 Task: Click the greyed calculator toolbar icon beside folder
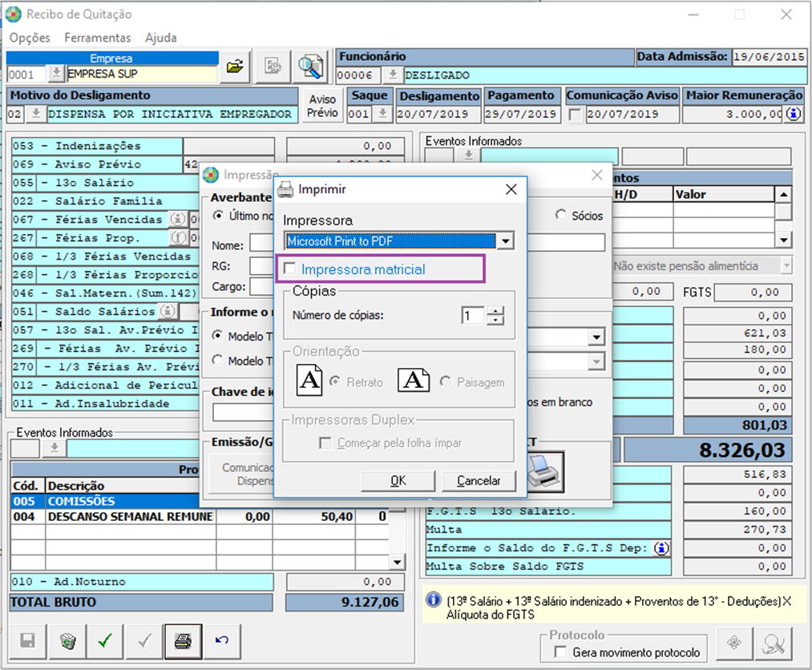273,67
